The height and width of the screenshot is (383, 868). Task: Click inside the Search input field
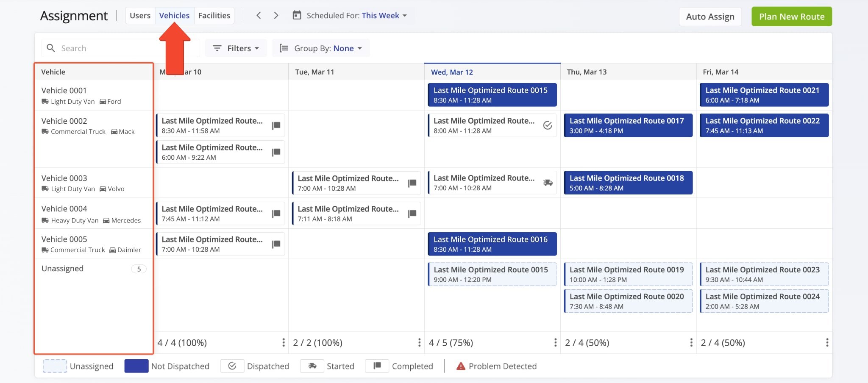[106, 48]
